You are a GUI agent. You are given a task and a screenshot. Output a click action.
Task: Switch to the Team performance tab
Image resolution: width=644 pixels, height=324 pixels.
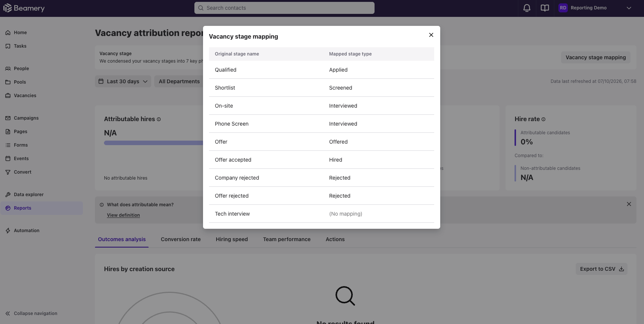(x=287, y=239)
